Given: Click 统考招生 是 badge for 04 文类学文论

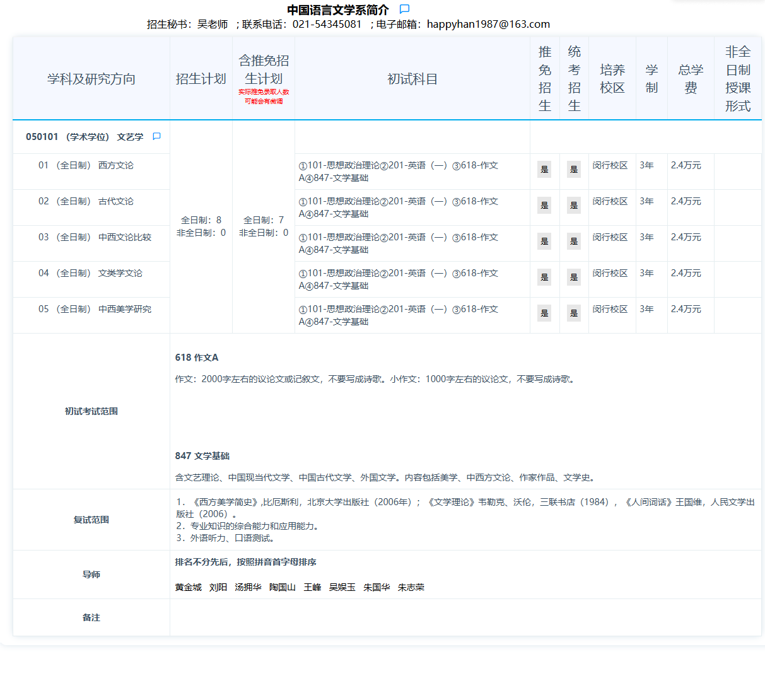Looking at the screenshot, I should pos(574,277).
